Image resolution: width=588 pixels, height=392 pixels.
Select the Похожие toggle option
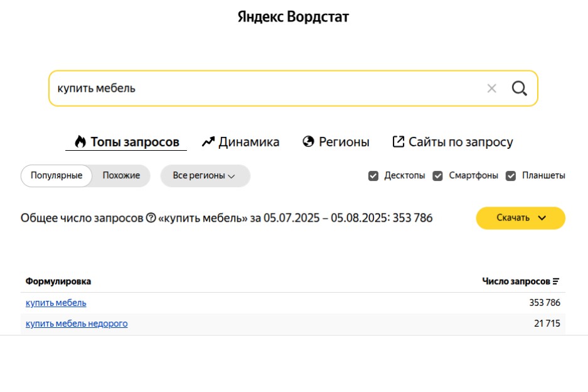click(121, 175)
